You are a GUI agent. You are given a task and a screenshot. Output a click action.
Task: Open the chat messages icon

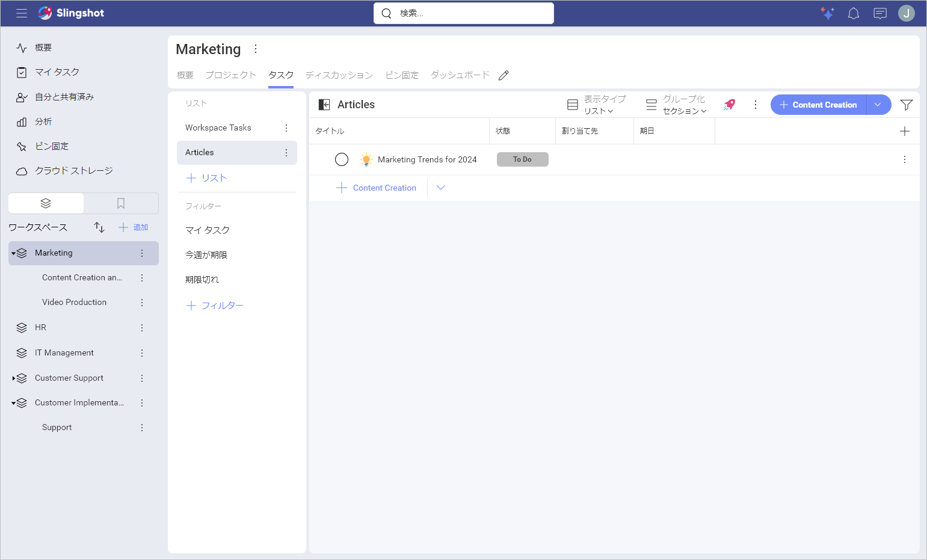click(880, 13)
